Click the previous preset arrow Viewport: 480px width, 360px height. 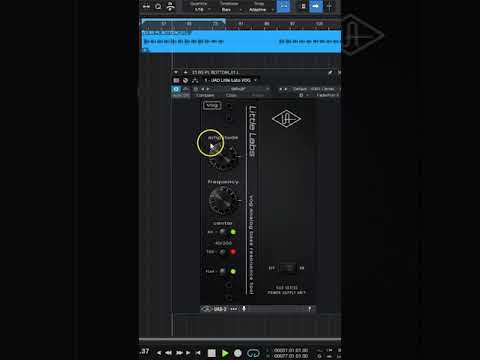(202, 89)
